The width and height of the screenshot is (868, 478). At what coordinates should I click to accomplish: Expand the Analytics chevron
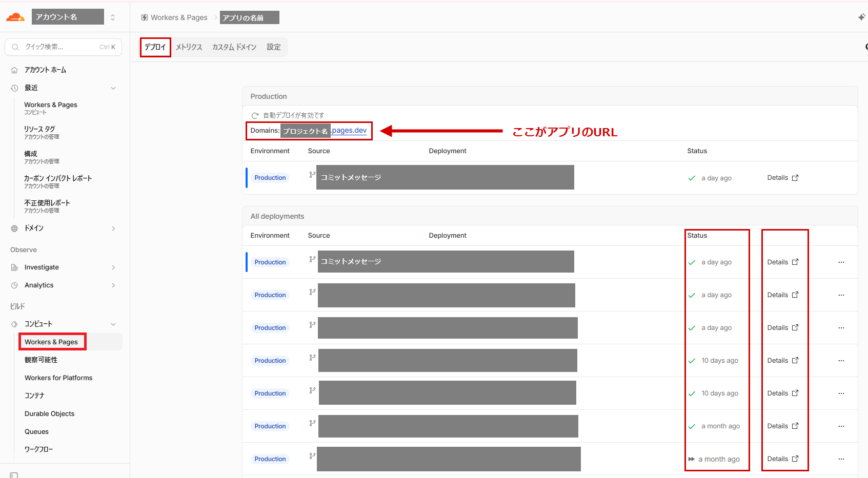[113, 285]
